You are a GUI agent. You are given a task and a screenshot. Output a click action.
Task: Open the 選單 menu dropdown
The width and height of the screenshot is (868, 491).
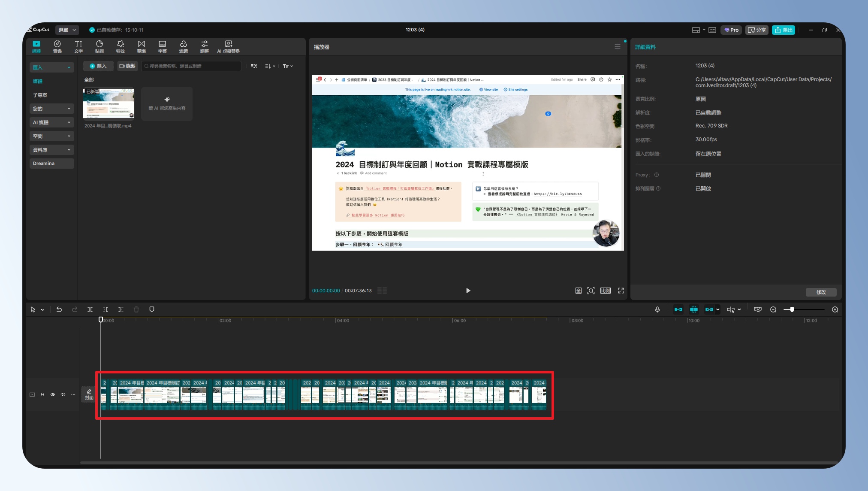(67, 30)
